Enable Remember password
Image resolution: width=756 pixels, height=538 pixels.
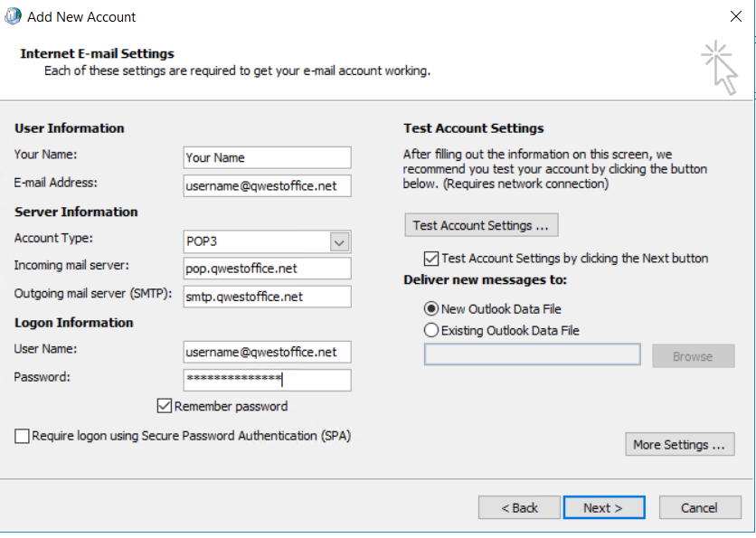tap(165, 406)
